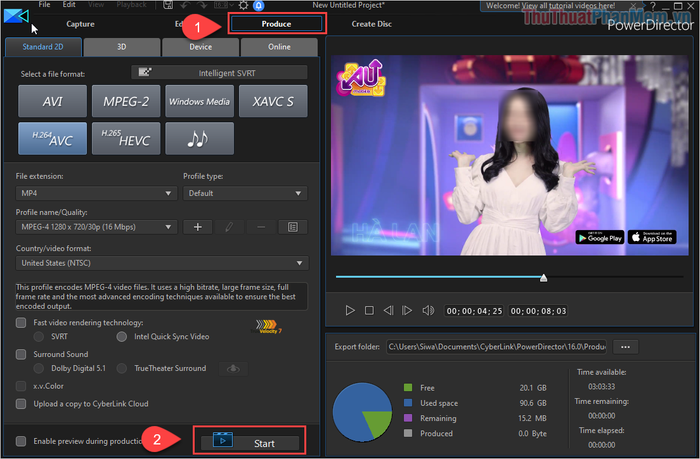Click the video preview thumbnail
Viewport: 700px width, 459px height.
(x=509, y=155)
